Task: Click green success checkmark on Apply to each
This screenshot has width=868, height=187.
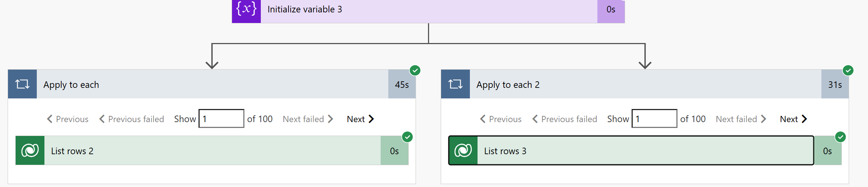Action: coord(415,70)
